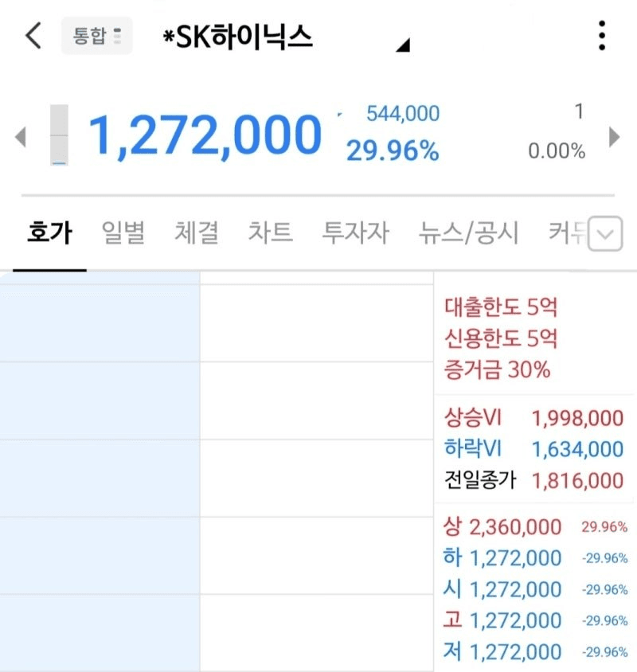This screenshot has width=637, height=672.
Task: Click the *SK하이닉스 stock name
Action: (238, 37)
